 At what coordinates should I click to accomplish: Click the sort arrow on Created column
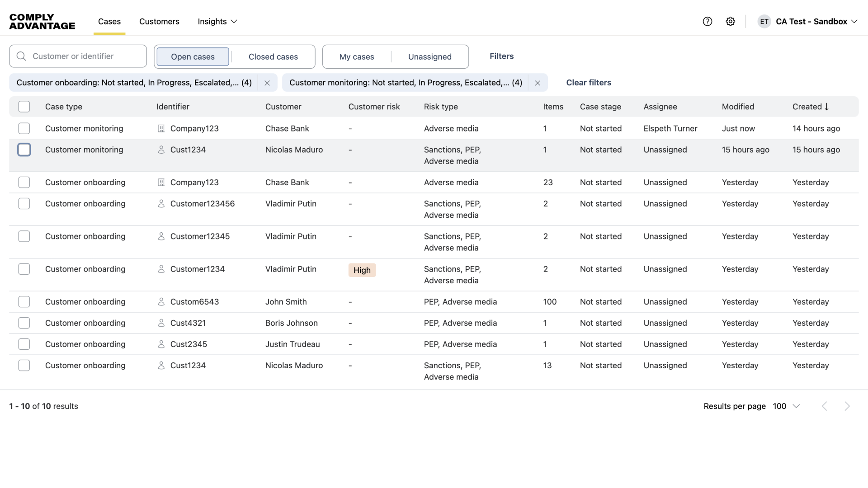click(x=827, y=107)
